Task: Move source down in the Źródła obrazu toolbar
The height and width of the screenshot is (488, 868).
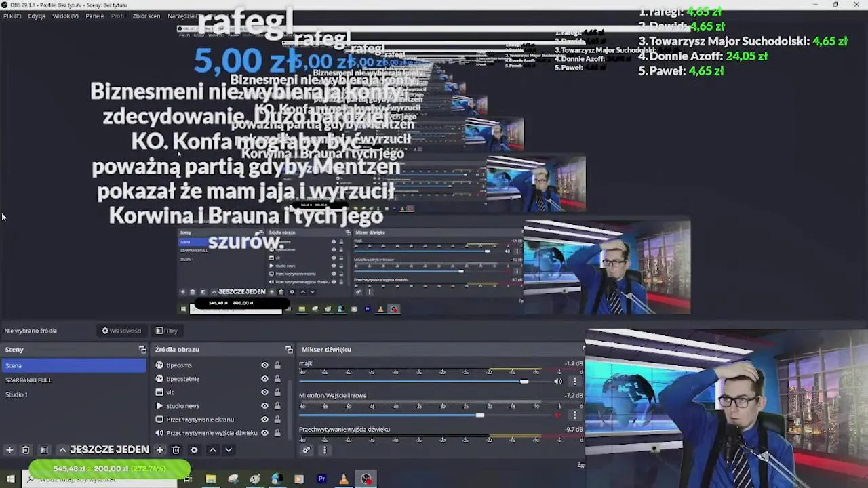Action: [x=229, y=450]
